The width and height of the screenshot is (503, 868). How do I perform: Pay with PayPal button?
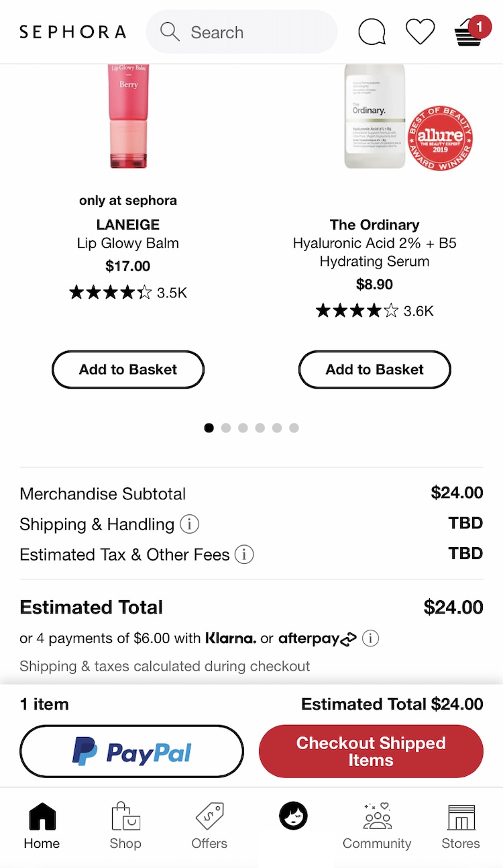[x=131, y=751]
